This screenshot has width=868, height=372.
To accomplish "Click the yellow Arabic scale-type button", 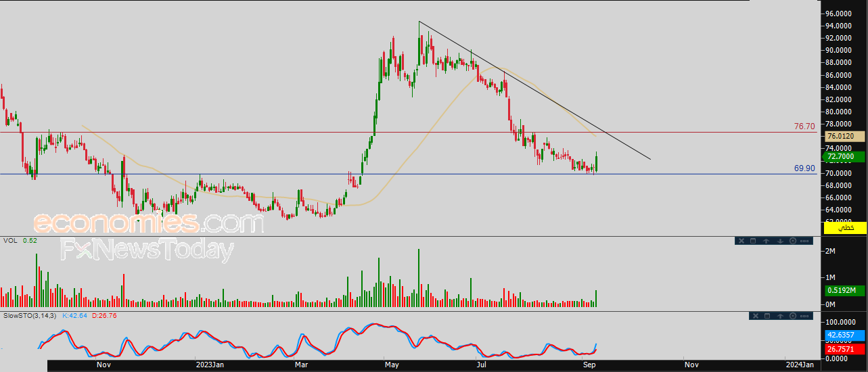I will point(844,228).
